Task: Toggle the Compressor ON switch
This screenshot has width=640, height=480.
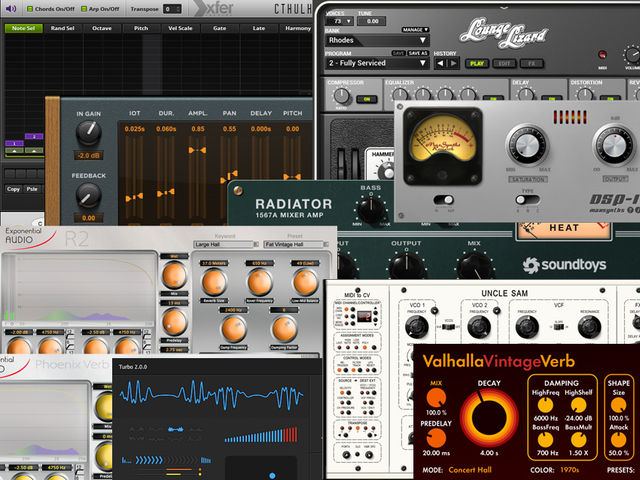Action: (367, 99)
